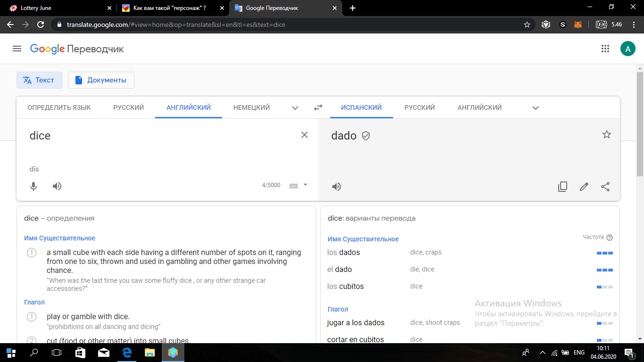Close the 'Lottery June' browser tab
Image resolution: width=644 pixels, height=362 pixels.
click(x=109, y=8)
